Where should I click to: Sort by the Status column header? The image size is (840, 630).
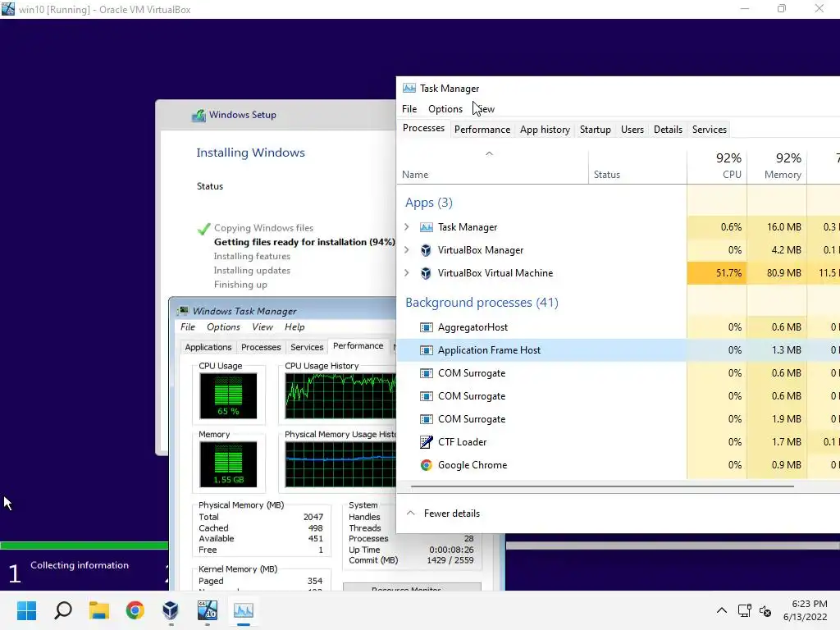(x=637, y=167)
